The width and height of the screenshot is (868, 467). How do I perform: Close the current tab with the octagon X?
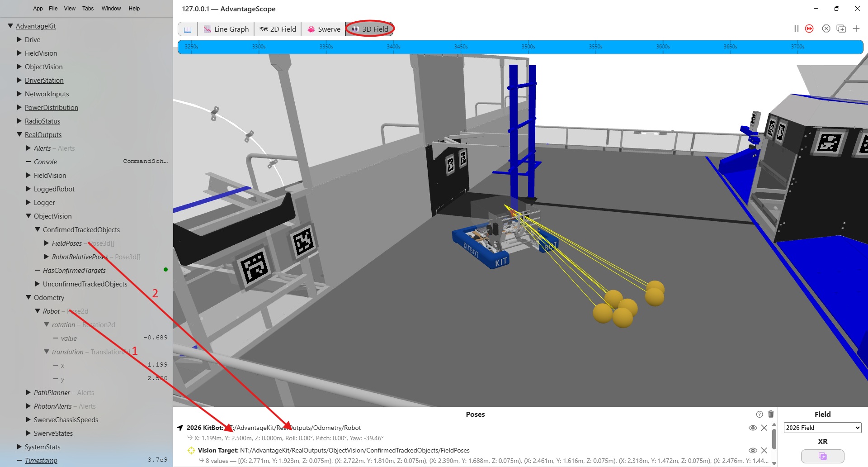tap(826, 29)
